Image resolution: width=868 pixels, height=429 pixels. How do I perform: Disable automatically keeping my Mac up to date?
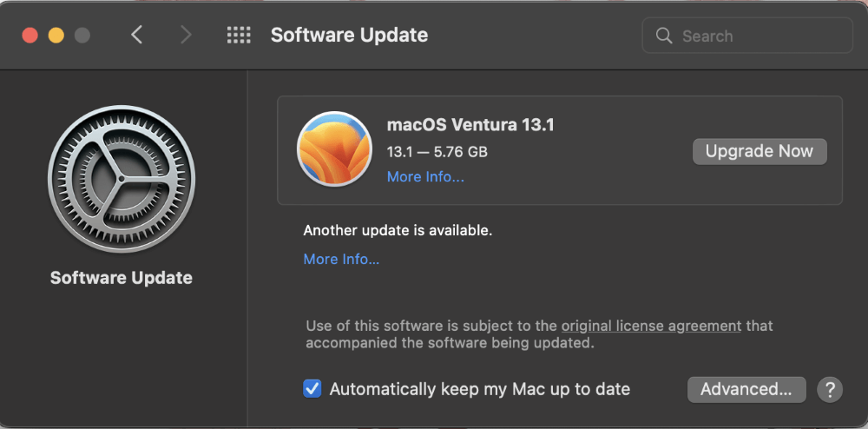click(x=312, y=389)
